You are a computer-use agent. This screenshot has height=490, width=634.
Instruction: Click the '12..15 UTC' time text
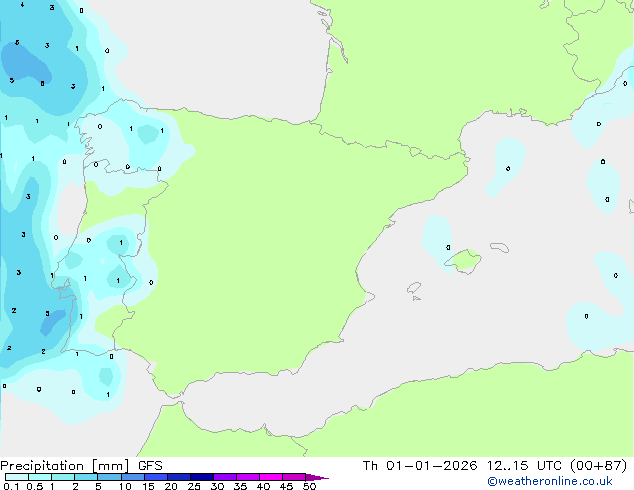tap(524, 466)
